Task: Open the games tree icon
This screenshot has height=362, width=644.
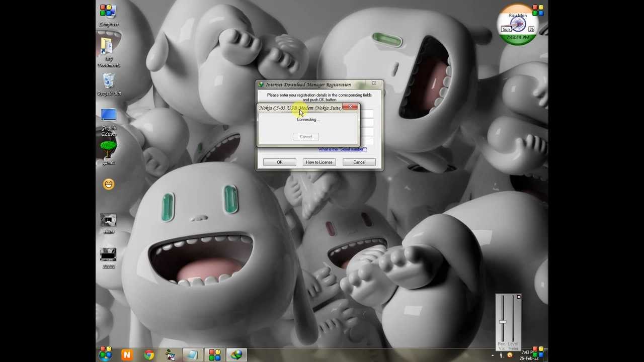Action: [108, 151]
